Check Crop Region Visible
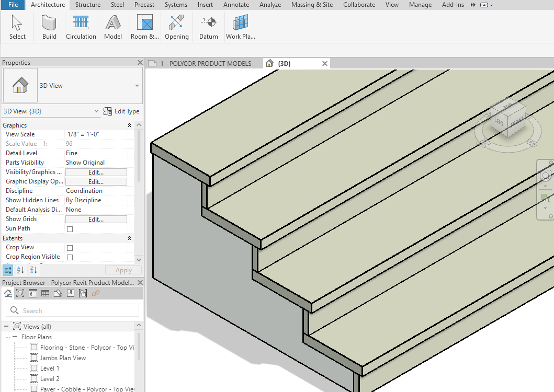The height and width of the screenshot is (392, 554). tap(69, 257)
